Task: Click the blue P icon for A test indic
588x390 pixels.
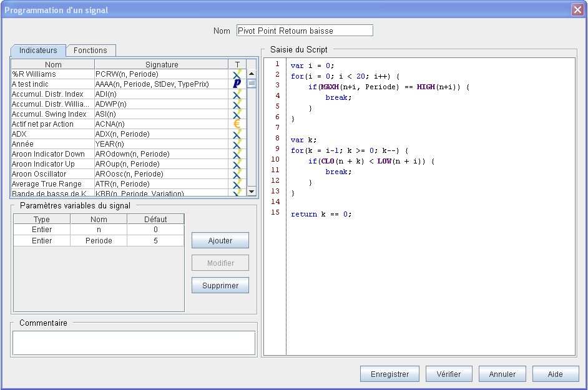Action: pos(237,84)
